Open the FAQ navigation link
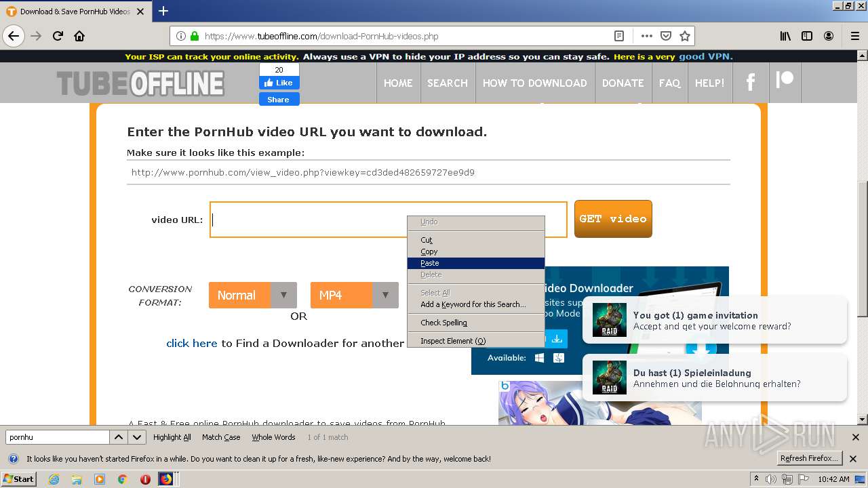The height and width of the screenshot is (488, 868). pyautogui.click(x=669, y=83)
